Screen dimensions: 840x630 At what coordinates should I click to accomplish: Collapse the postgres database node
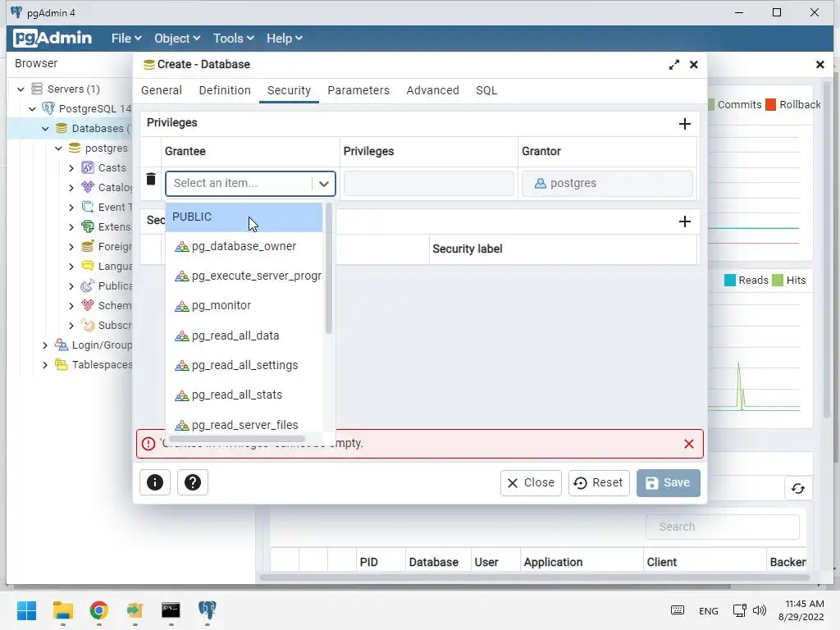click(58, 148)
